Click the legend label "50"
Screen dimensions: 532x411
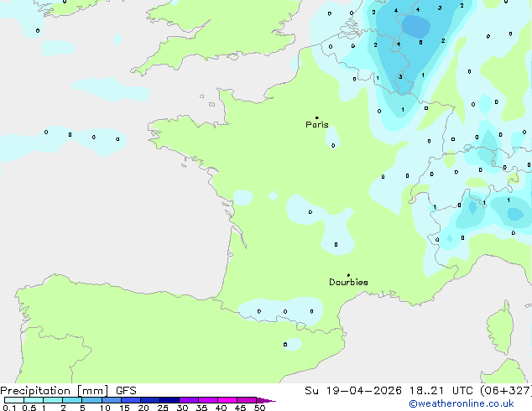click(259, 408)
